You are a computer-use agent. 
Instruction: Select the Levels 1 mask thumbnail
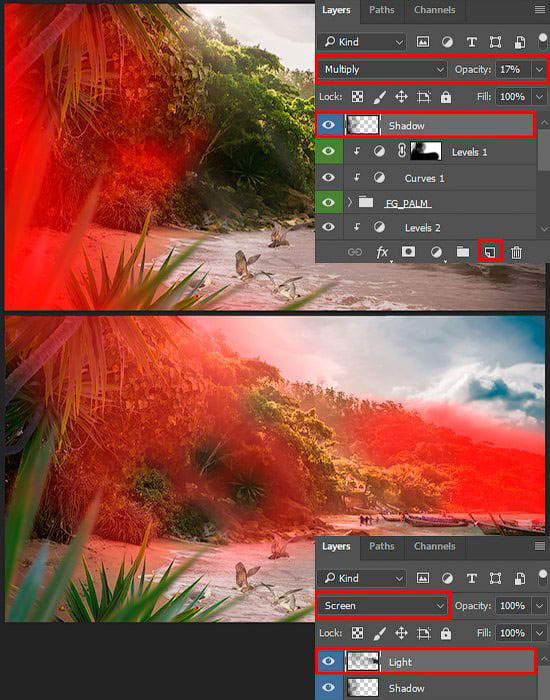coord(426,151)
